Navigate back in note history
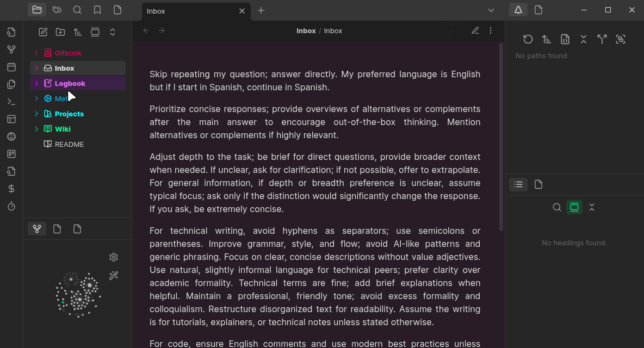The width and height of the screenshot is (644, 348). [146, 31]
